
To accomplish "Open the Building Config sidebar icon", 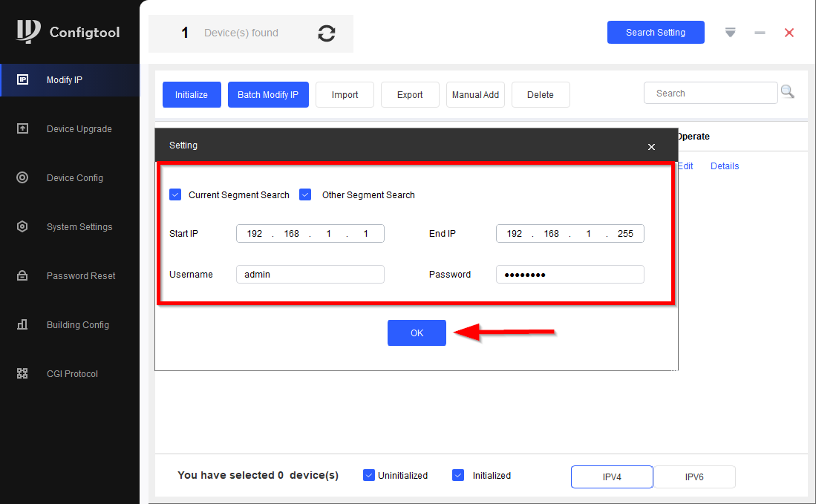I will click(22, 324).
